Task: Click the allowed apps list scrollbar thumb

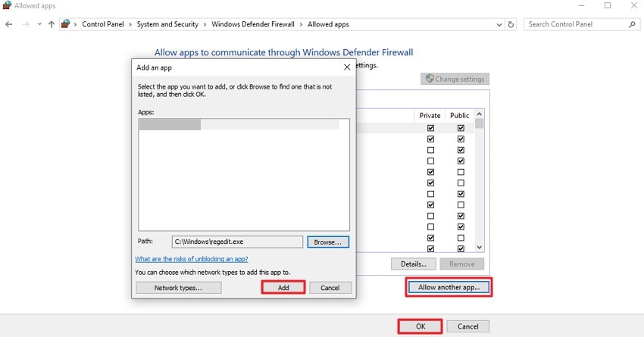Action: pyautogui.click(x=480, y=123)
